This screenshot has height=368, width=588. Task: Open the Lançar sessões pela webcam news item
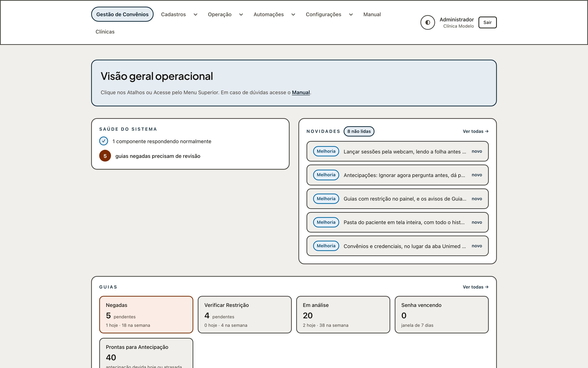397,151
